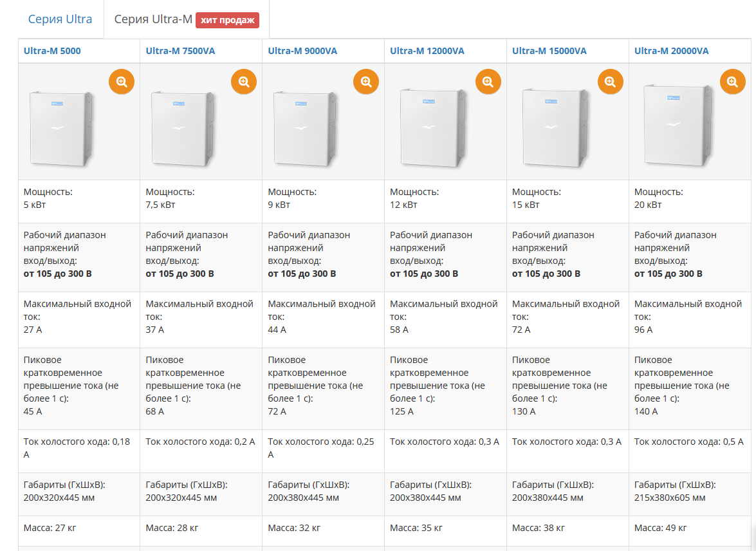Viewport: 756px width, 551px height.
Task: Click the '215x380x605 мм' dimensions value
Action: coord(670,498)
